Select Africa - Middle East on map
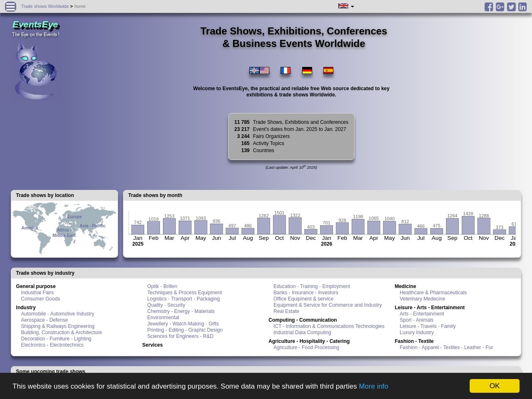 [x=64, y=233]
